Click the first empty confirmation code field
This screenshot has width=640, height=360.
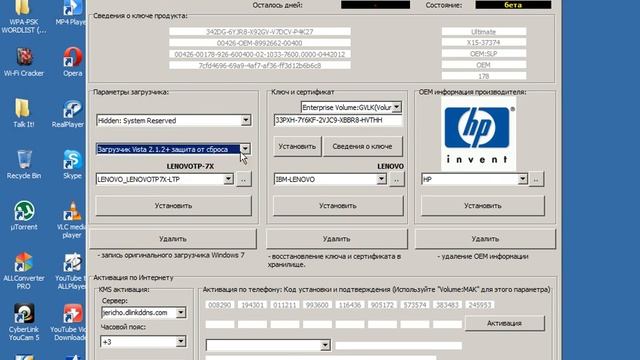click(x=220, y=324)
